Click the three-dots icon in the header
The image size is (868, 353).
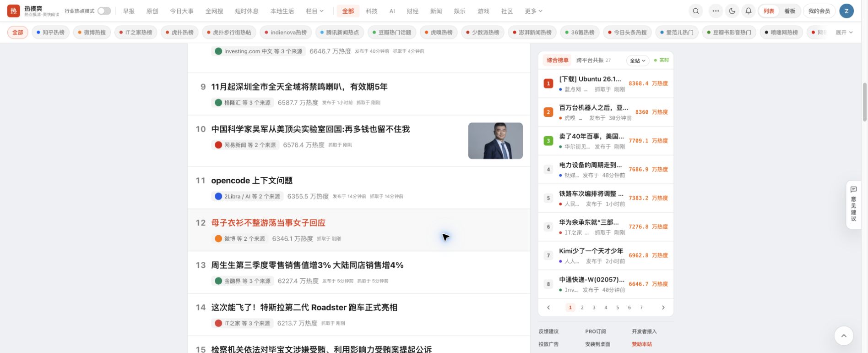(x=716, y=11)
